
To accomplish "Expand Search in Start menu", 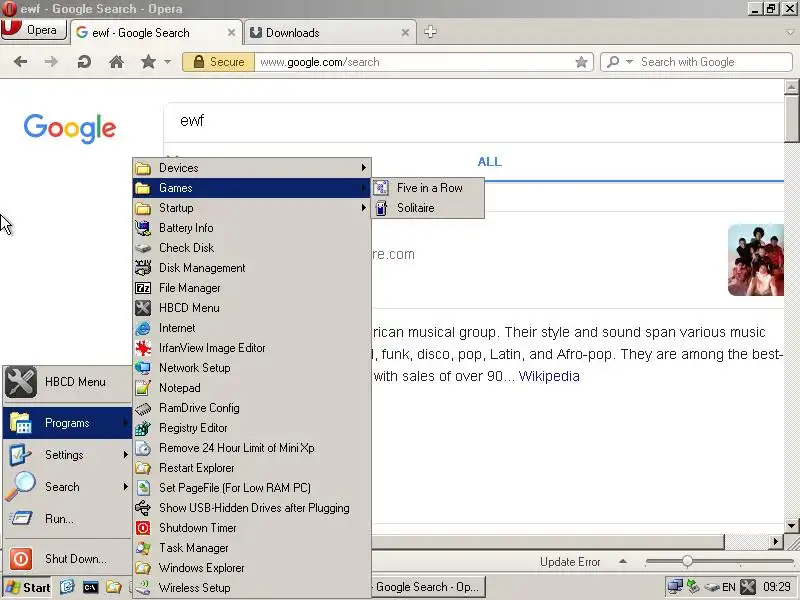I will (x=67, y=487).
